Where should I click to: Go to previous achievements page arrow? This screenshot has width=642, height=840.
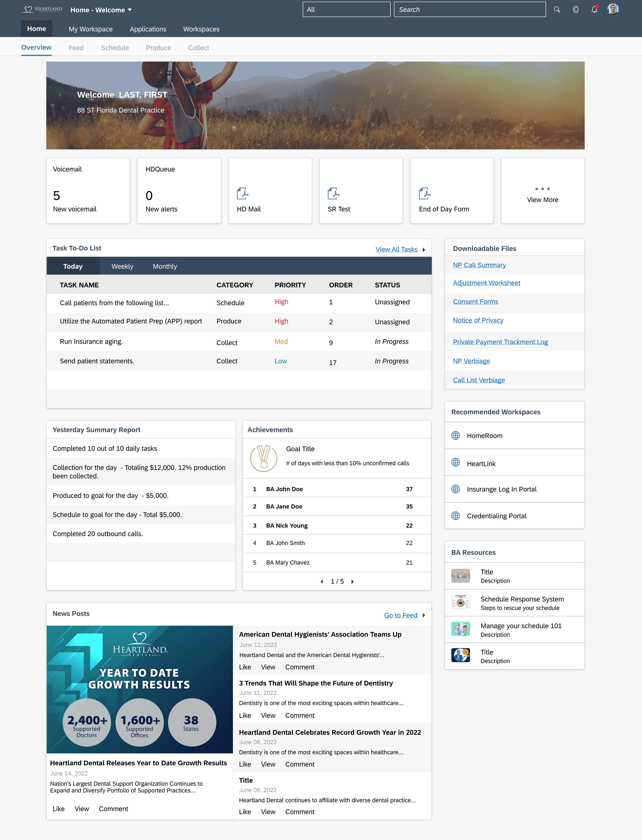322,581
